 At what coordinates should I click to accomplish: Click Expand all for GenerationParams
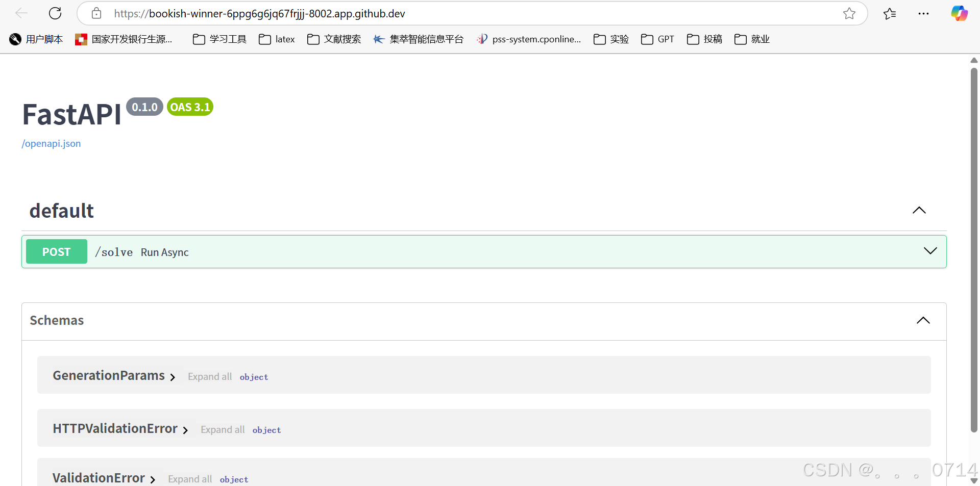coord(210,376)
